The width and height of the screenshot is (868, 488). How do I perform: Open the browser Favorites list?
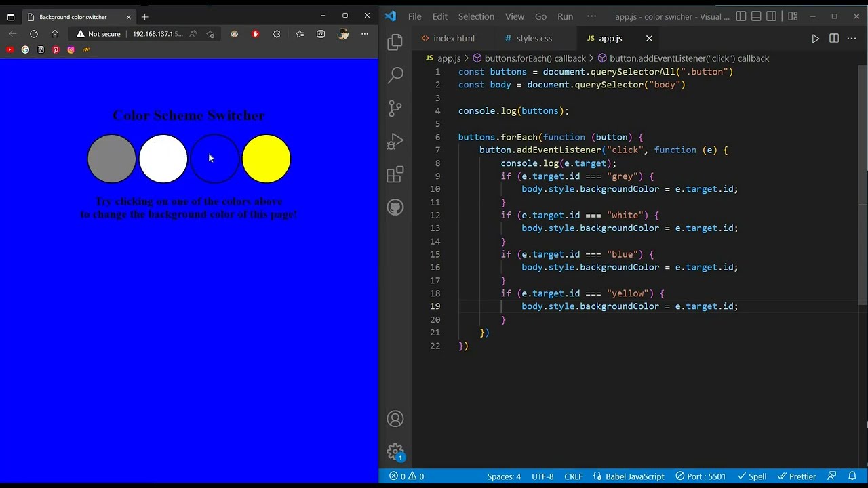300,34
